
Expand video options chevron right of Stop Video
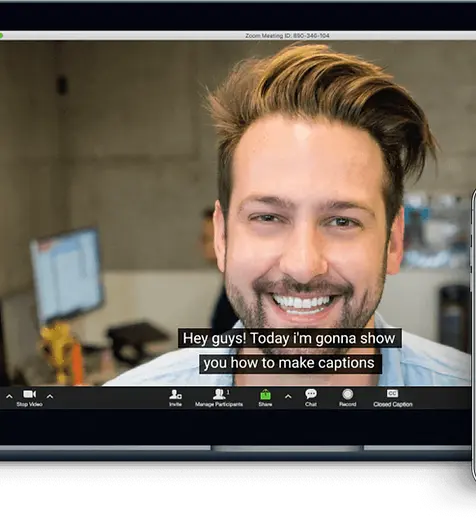tap(50, 396)
